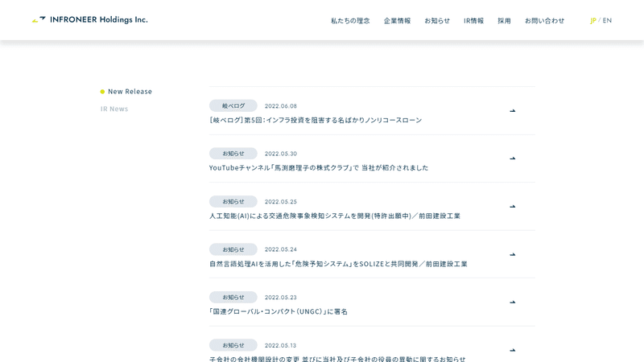Open the お問い合わせ menu item
Viewport: 644px width, 362px height.
545,21
